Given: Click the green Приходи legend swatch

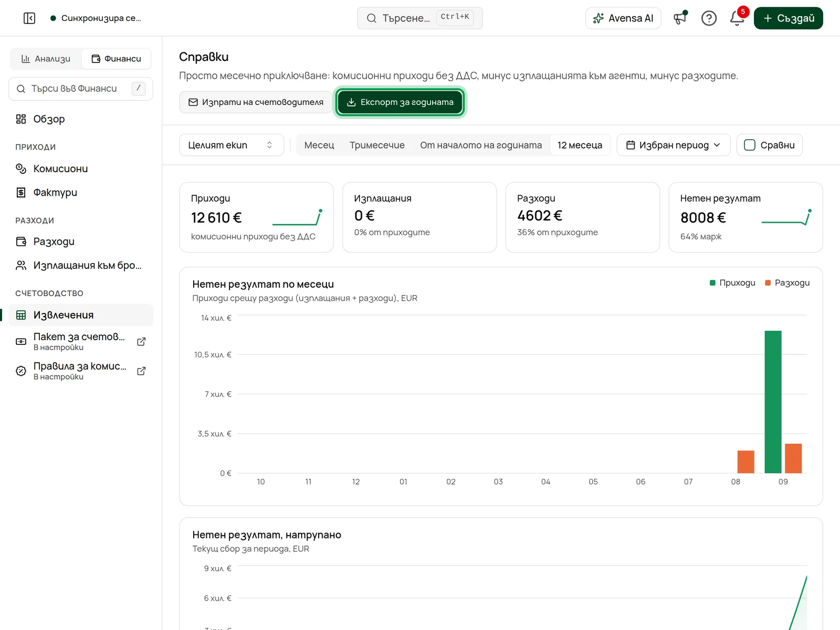Looking at the screenshot, I should (712, 283).
